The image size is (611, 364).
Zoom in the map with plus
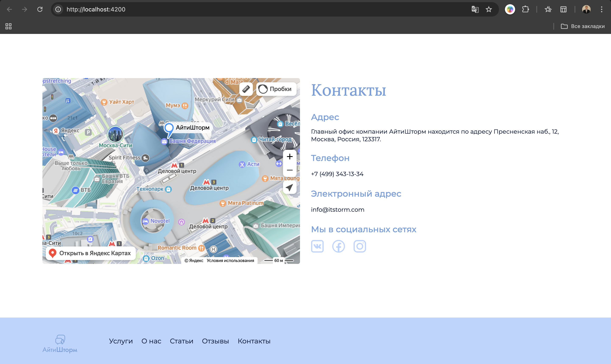tap(290, 157)
